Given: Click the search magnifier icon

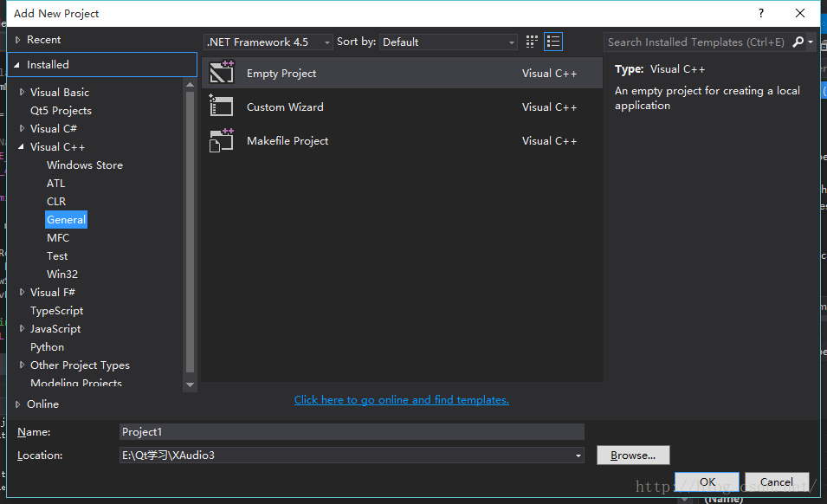Looking at the screenshot, I should pyautogui.click(x=798, y=42).
